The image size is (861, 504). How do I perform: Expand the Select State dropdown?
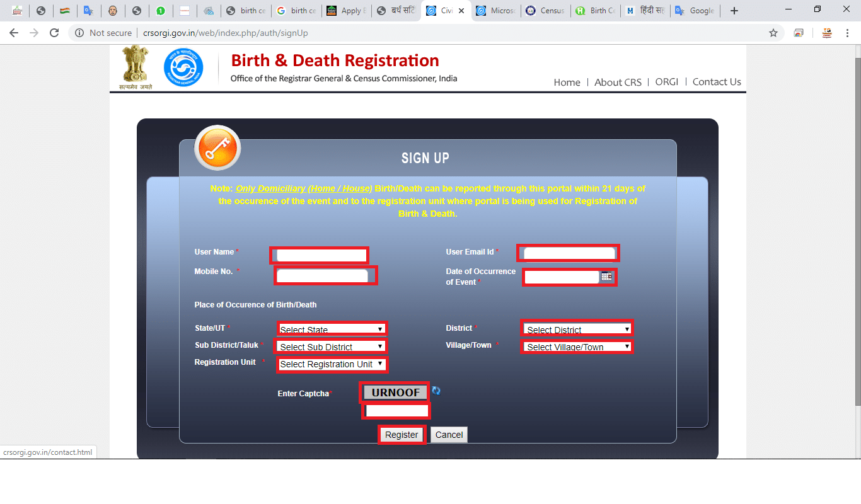point(332,329)
